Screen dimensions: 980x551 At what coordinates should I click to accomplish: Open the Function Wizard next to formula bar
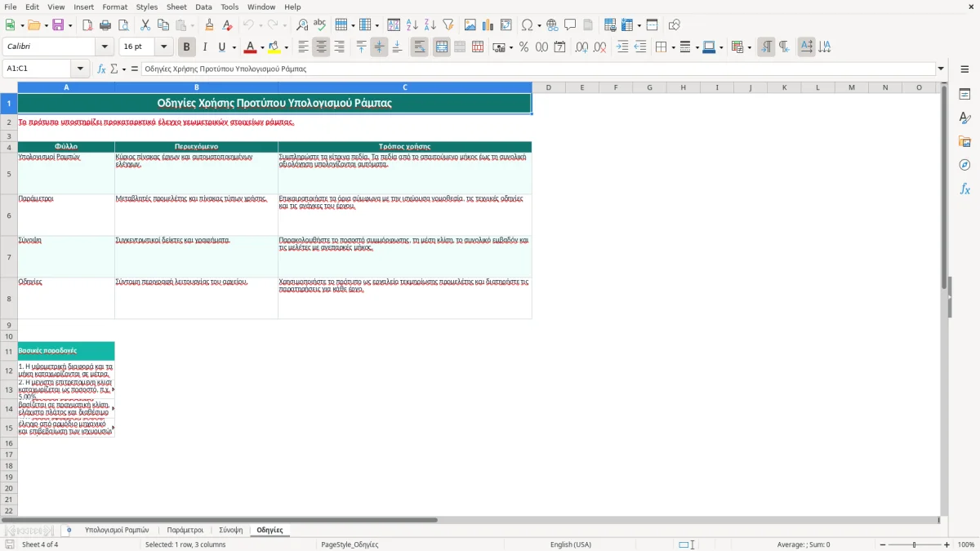coord(102,69)
